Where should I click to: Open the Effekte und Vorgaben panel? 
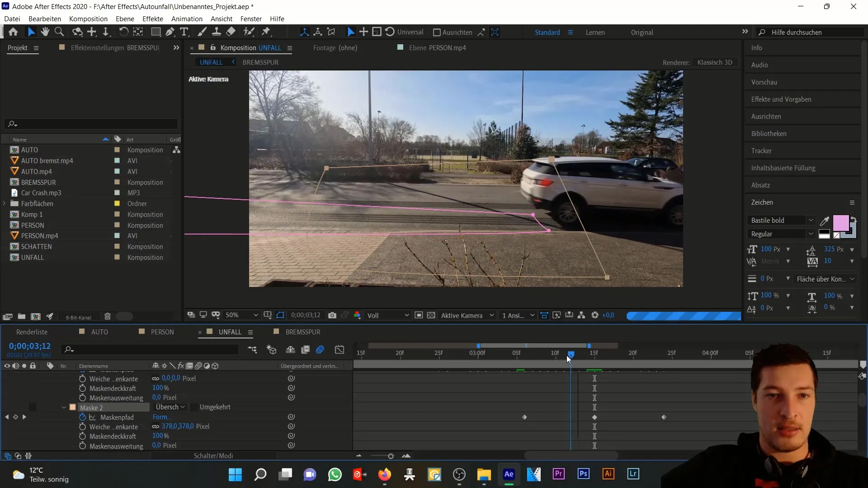tap(781, 99)
